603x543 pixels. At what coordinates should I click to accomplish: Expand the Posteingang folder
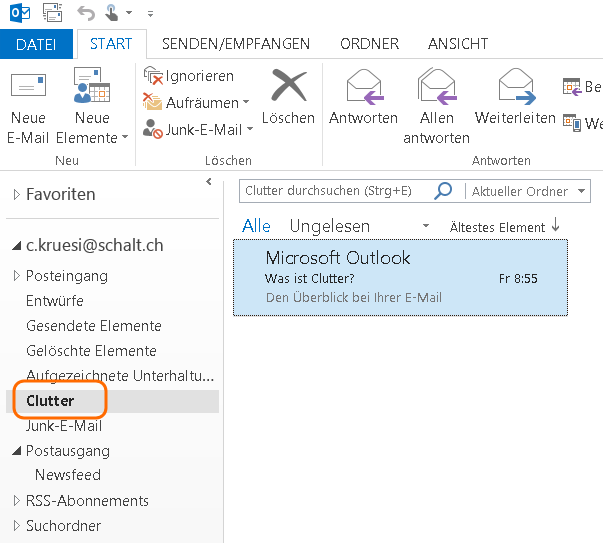click(16, 276)
